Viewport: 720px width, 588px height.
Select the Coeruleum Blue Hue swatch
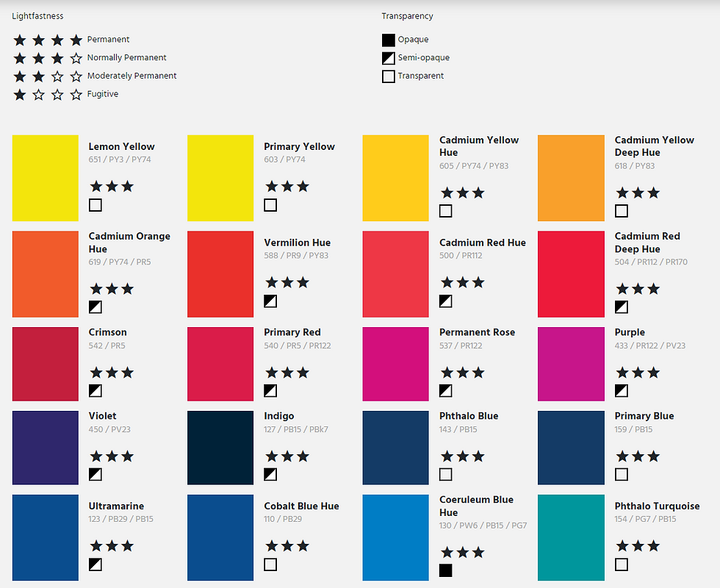click(x=395, y=537)
